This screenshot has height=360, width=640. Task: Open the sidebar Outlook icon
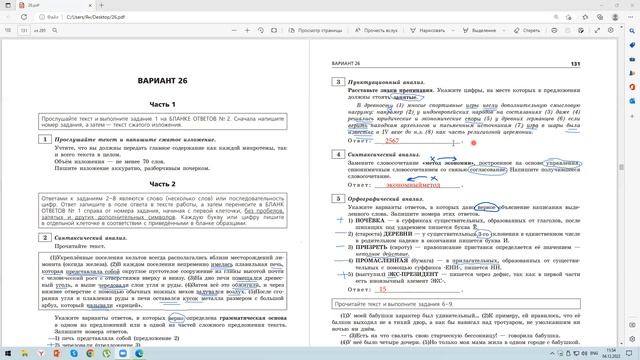tap(632, 101)
